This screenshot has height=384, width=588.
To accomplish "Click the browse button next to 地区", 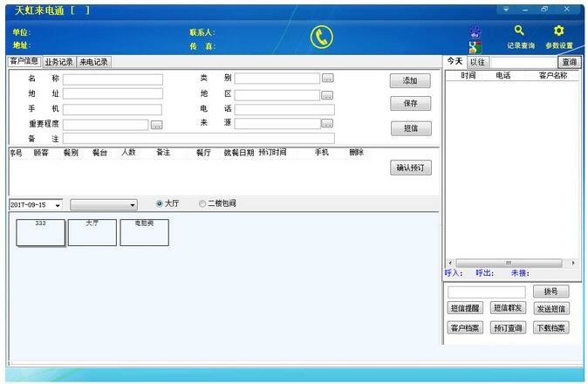I will (327, 94).
